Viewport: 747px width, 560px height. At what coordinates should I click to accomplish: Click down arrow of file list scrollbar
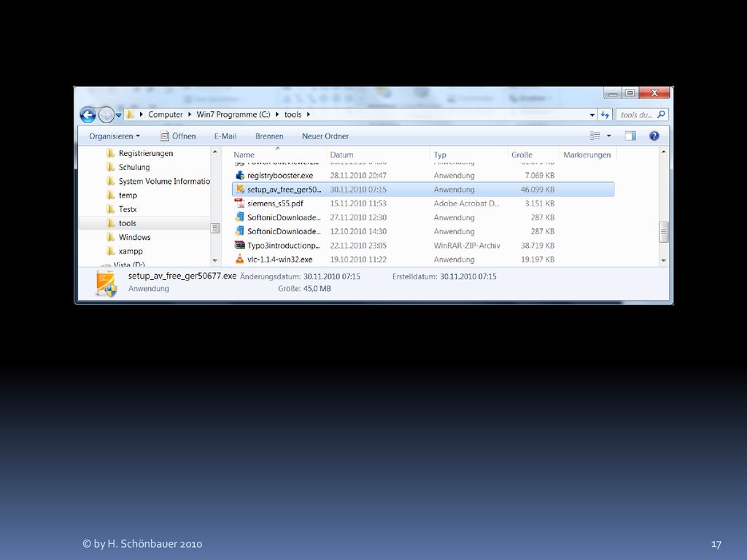click(664, 260)
